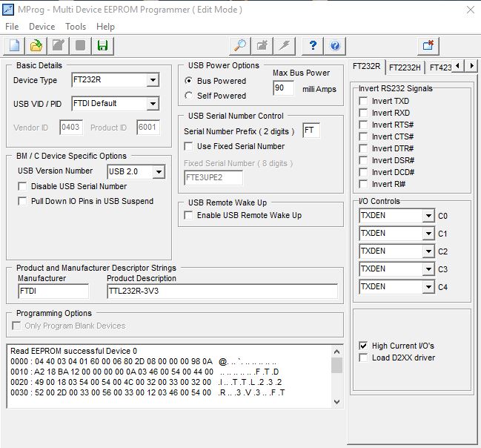Click the EEPROM log scroll down arrow
This screenshot has height=448, width=481.
pos(336,401)
